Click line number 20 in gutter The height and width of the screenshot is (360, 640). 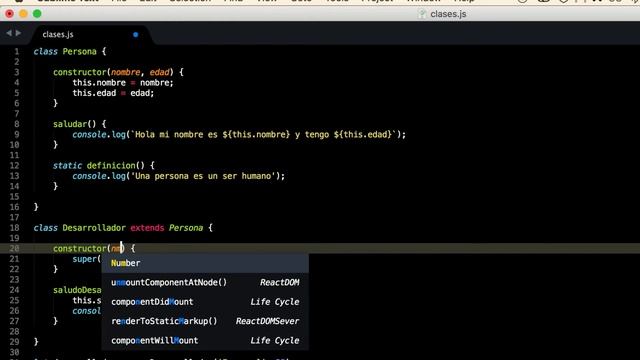tap(14, 249)
